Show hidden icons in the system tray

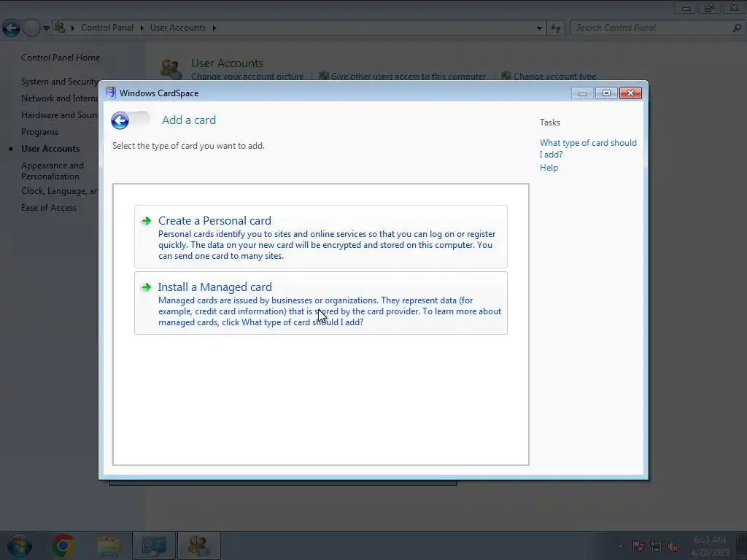(620, 546)
